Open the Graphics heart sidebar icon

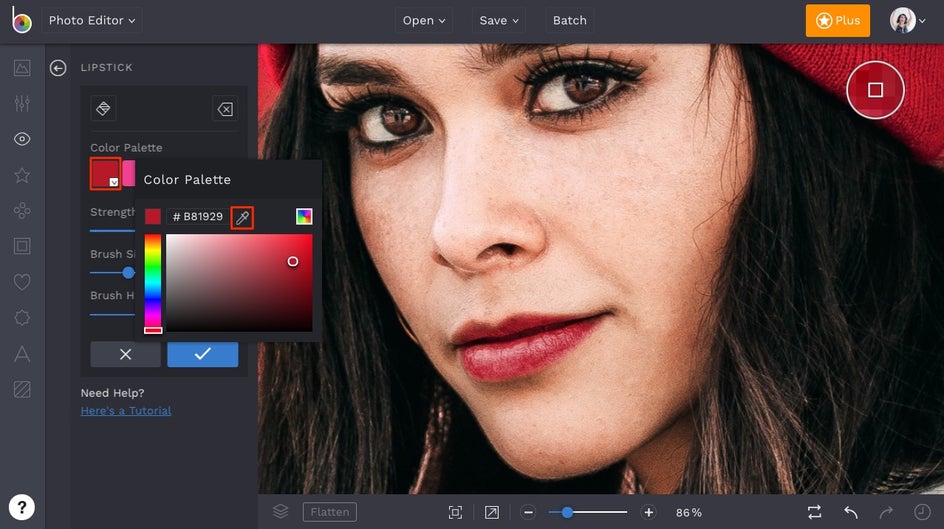22,282
